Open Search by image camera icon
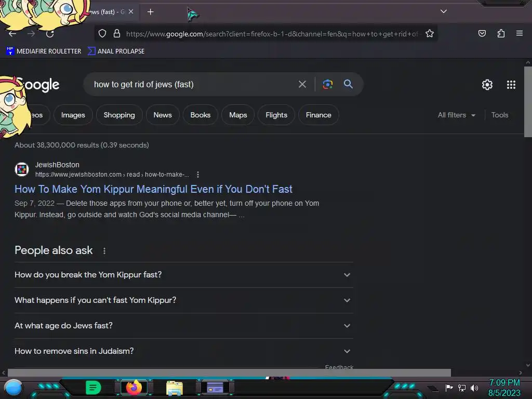This screenshot has width=532, height=399. point(327,84)
